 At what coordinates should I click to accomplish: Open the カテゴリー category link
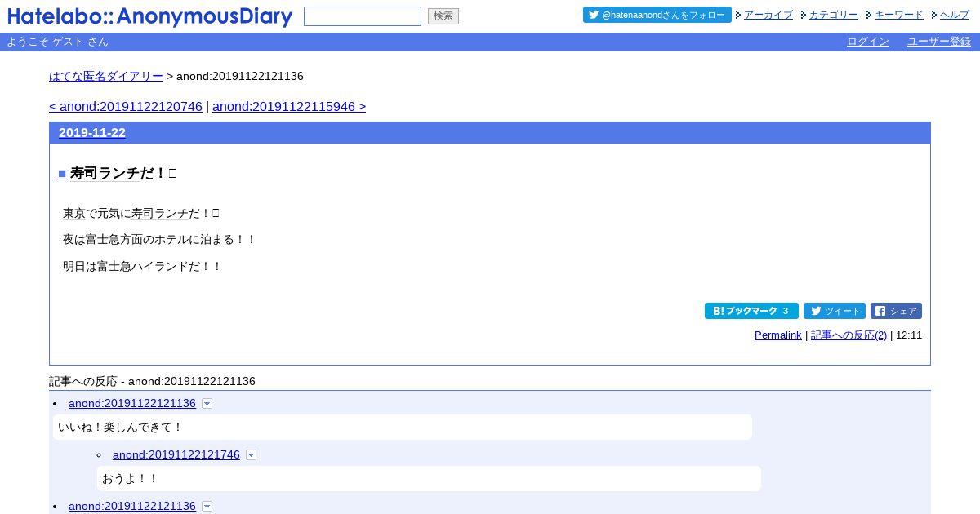pyautogui.click(x=833, y=15)
